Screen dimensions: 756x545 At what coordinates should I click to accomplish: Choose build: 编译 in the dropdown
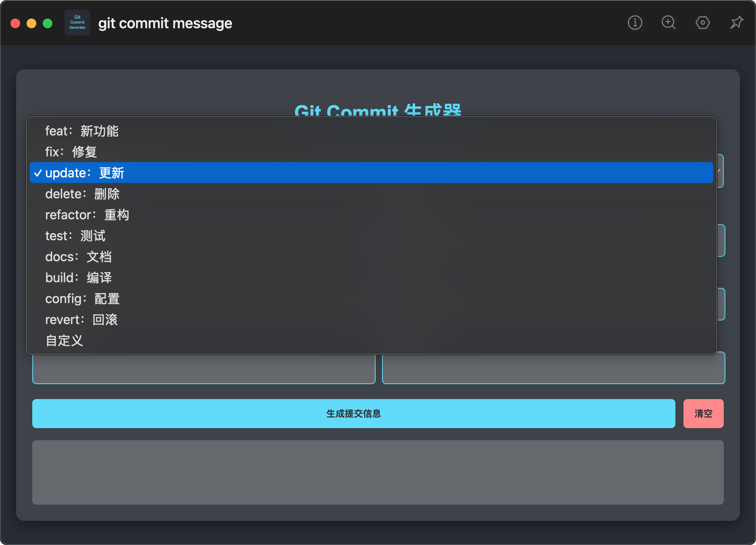372,277
